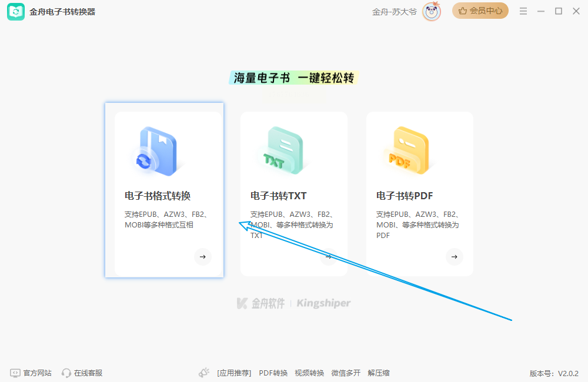Click the 金舟电子书转换器 app title
This screenshot has height=382, width=588.
[62, 12]
